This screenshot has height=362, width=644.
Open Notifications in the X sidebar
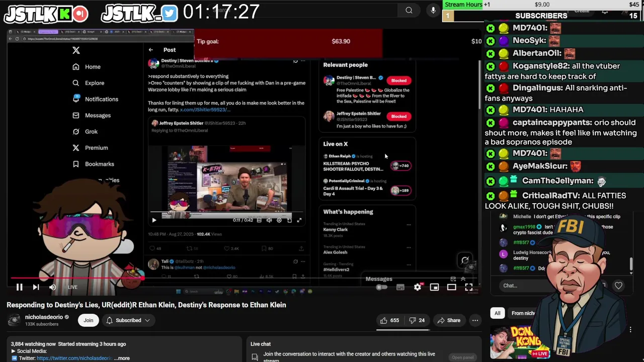(x=95, y=99)
